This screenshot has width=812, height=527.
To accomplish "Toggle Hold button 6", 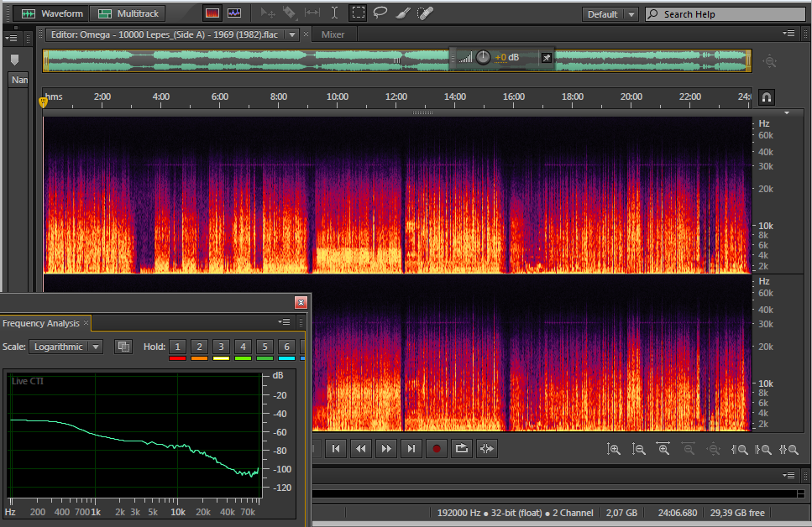I will pyautogui.click(x=286, y=347).
